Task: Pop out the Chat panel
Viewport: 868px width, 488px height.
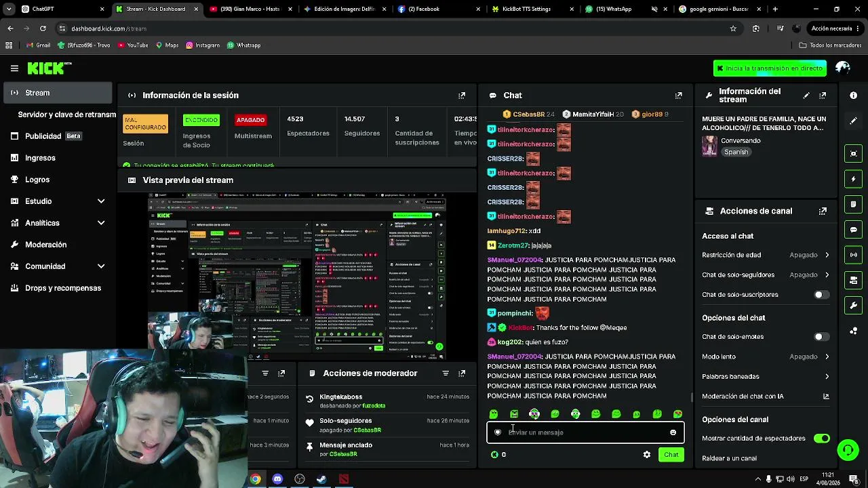Action: point(678,96)
